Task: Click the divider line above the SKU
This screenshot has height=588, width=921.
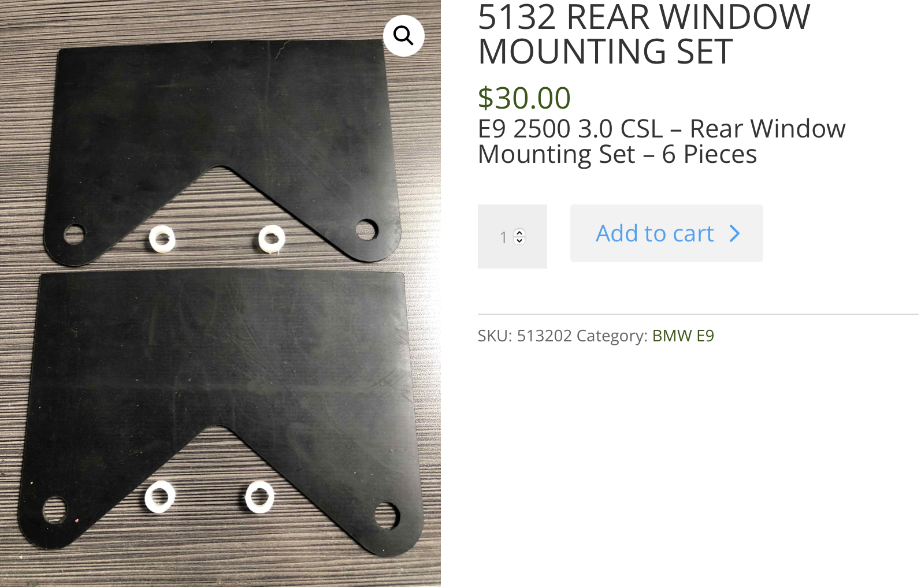Action: 698,314
